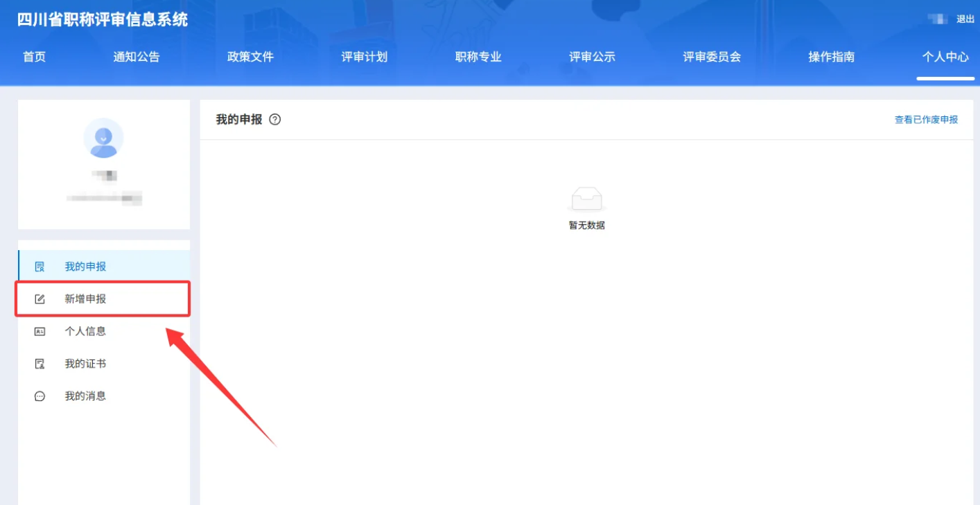The width and height of the screenshot is (980, 505).
Task: Open the 评审计划 navigation item
Action: tap(363, 57)
